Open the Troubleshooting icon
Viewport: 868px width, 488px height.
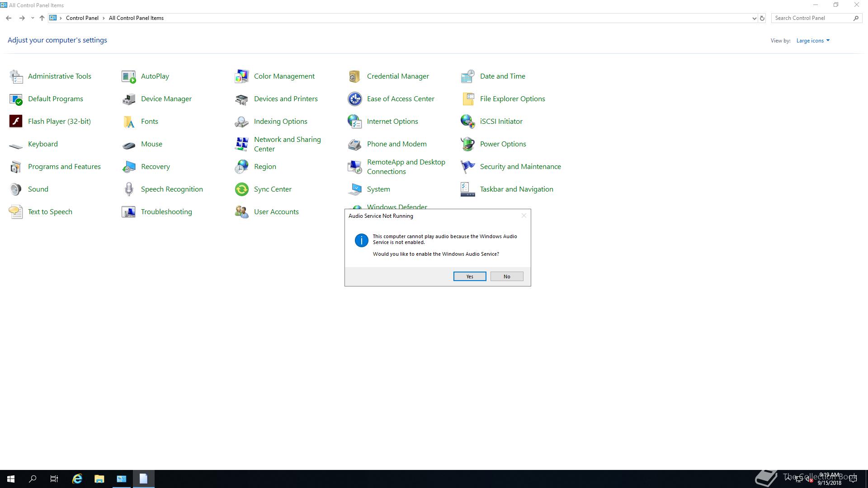[129, 212]
